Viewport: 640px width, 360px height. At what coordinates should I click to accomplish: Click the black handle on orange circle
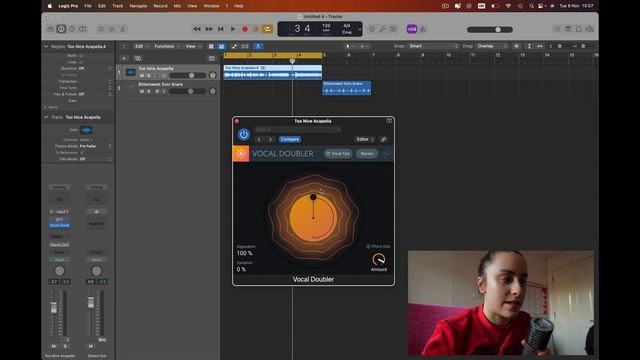[x=313, y=197]
